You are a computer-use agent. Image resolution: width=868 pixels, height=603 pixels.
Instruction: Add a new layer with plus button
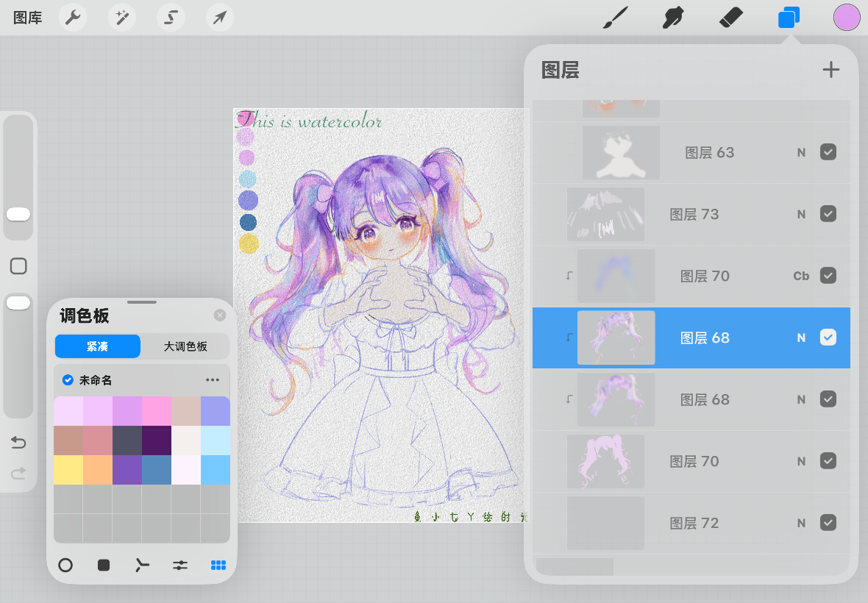point(830,70)
